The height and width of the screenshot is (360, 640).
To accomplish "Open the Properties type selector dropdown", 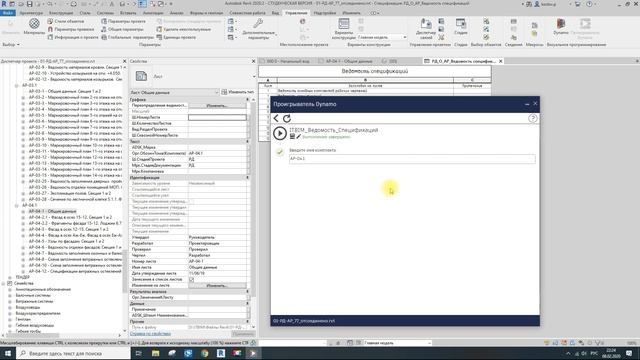I will click(x=253, y=76).
